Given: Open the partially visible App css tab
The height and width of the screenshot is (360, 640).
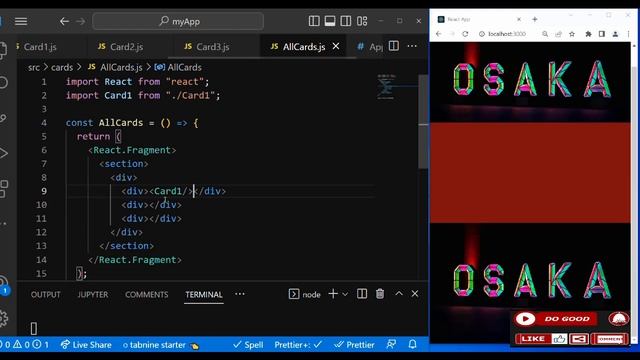Looking at the screenshot, I should pyautogui.click(x=370, y=47).
